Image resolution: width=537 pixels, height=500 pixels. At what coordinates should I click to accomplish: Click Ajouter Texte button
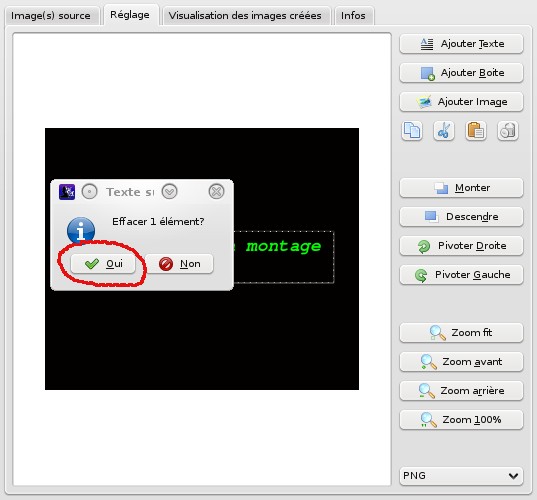tap(461, 44)
